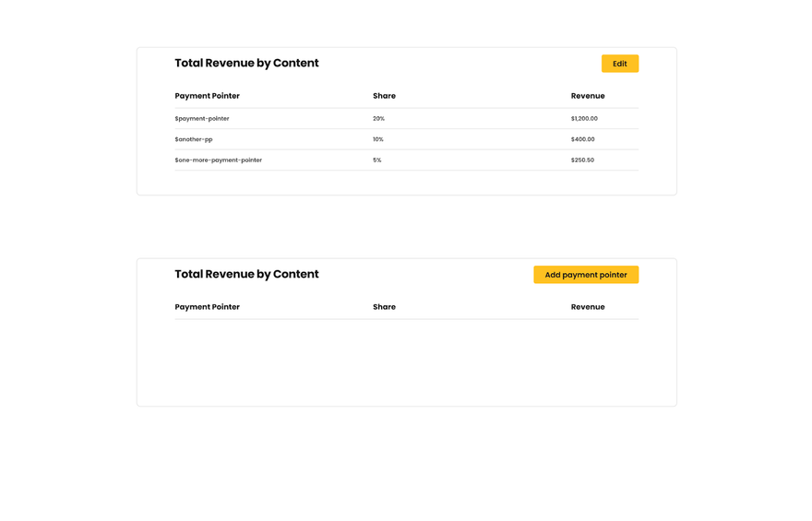The height and width of the screenshot is (521, 812).
Task: Click the Edit button
Action: (x=619, y=64)
